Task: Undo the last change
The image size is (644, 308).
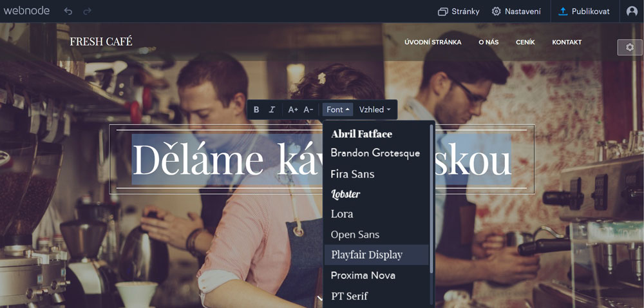Action: 68,11
